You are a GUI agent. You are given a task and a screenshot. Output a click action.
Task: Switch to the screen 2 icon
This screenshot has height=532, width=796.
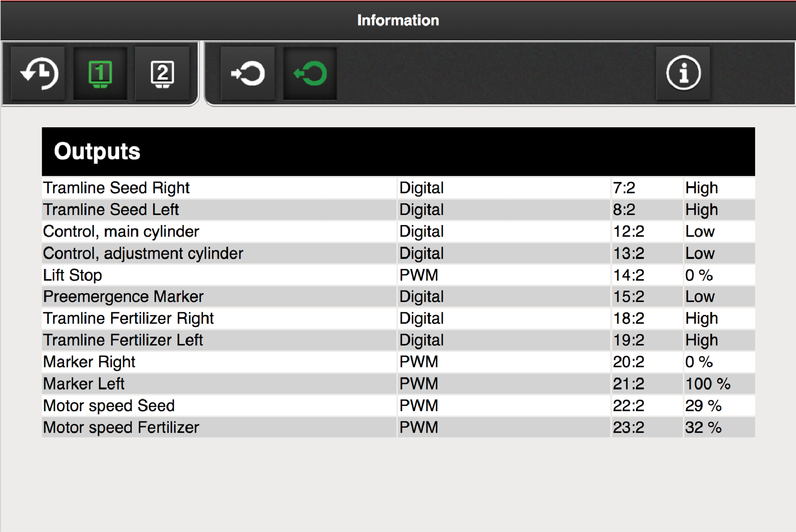162,73
